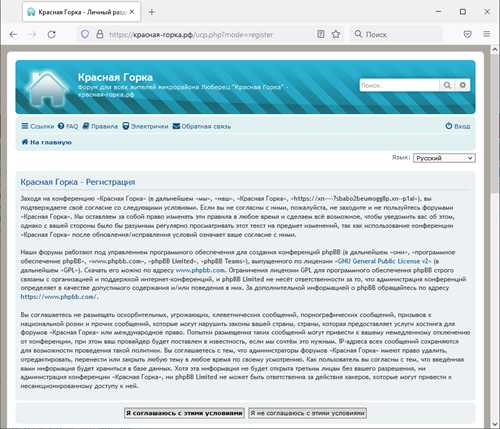The image size is (500, 429).
Task: Open the Firefox hamburger menu
Action: coord(487,34)
